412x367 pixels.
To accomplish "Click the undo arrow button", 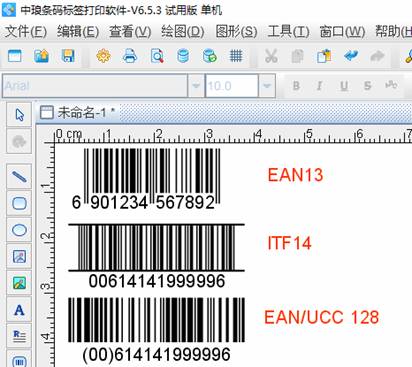I will (x=351, y=56).
